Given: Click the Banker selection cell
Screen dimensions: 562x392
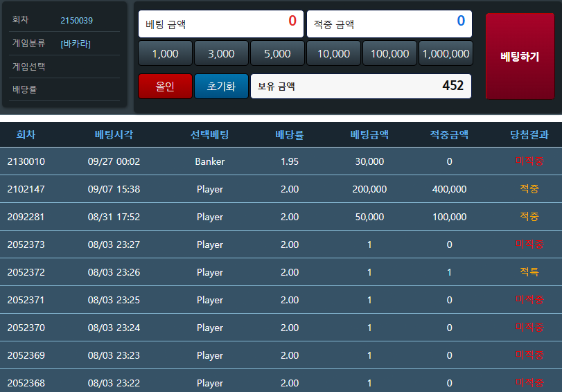Looking at the screenshot, I should coord(210,161).
